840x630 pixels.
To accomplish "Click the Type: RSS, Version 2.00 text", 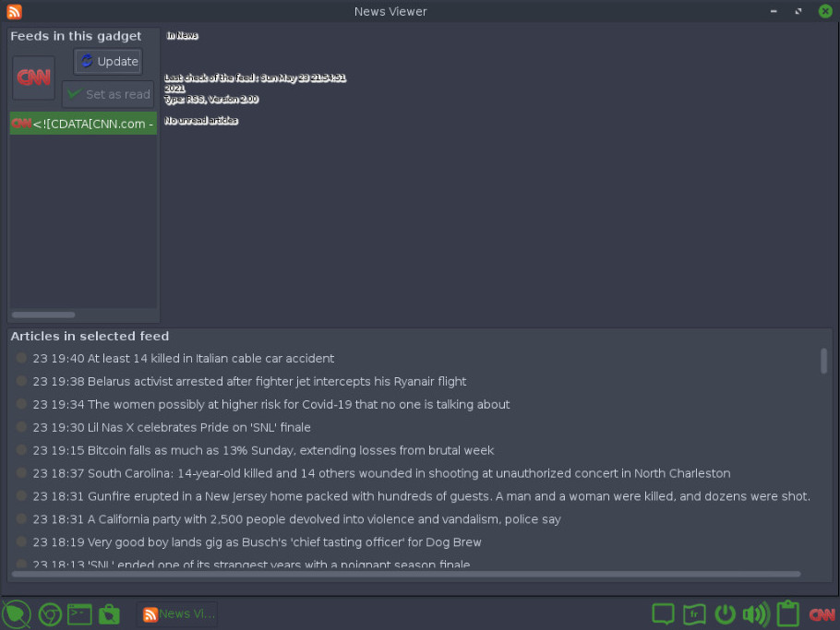I will [x=211, y=99].
